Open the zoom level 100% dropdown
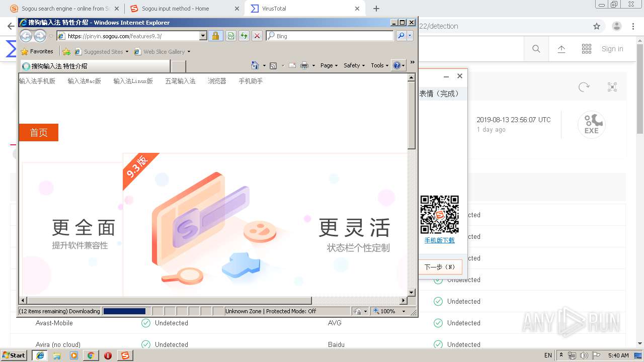This screenshot has width=644, height=362. tap(403, 311)
